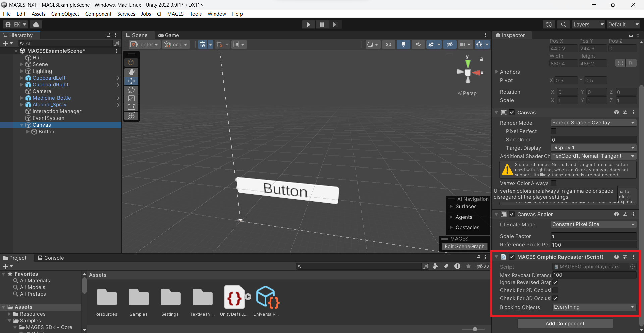Switch to the Console tab
Image resolution: width=644 pixels, height=333 pixels.
(51, 258)
